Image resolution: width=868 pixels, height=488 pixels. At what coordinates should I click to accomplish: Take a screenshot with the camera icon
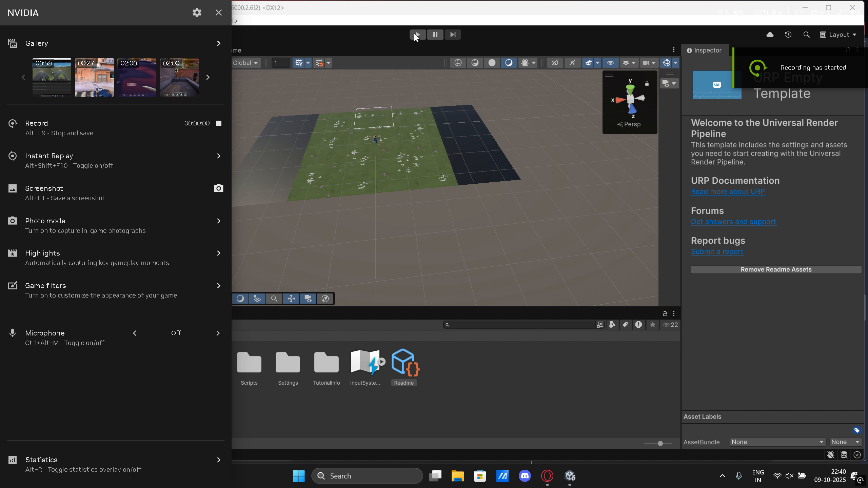[219, 188]
